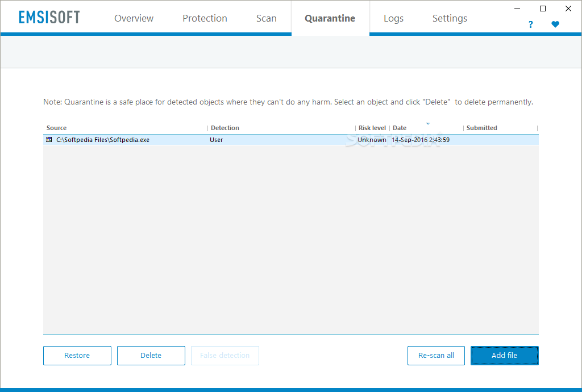Click the False detection button
Screen dimensions: 582x392
225,356
